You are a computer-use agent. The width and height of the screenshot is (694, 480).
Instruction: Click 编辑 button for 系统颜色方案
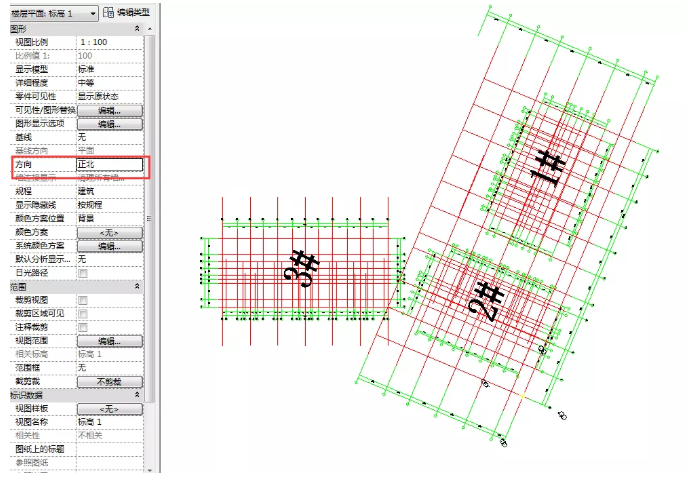point(110,246)
